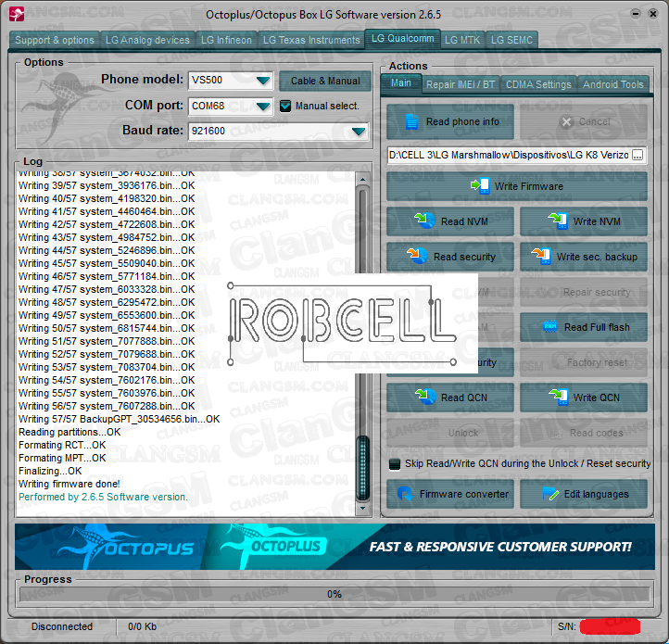Switch to LG MTK tab
This screenshot has width=669, height=644.
pos(462,40)
